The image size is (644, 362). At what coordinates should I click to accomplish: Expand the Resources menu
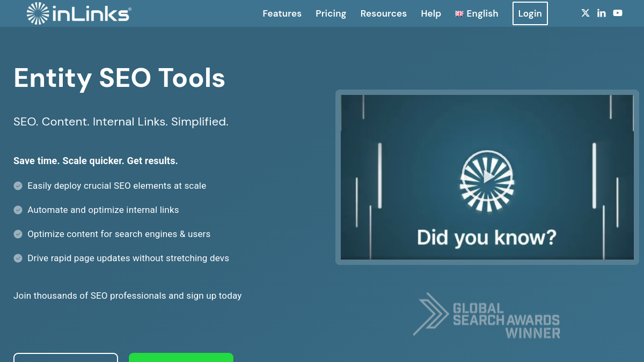point(383,13)
